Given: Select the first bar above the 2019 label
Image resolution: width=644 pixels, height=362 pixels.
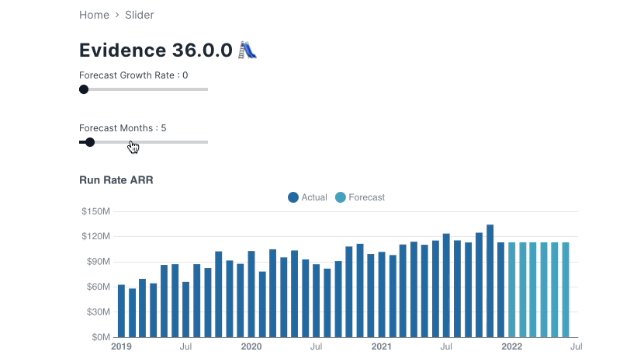Looking at the screenshot, I should pos(121,311).
